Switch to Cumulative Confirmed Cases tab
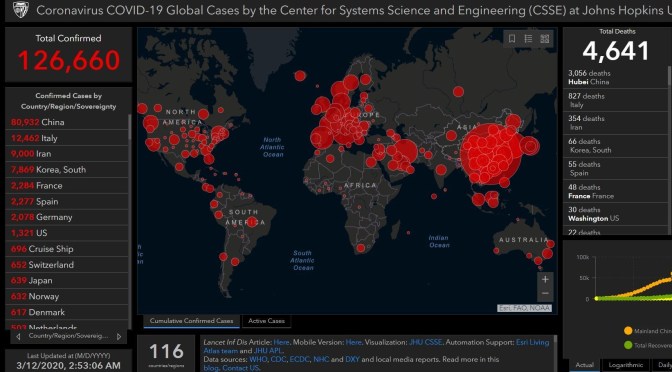The width and height of the screenshot is (672, 372). click(x=192, y=321)
